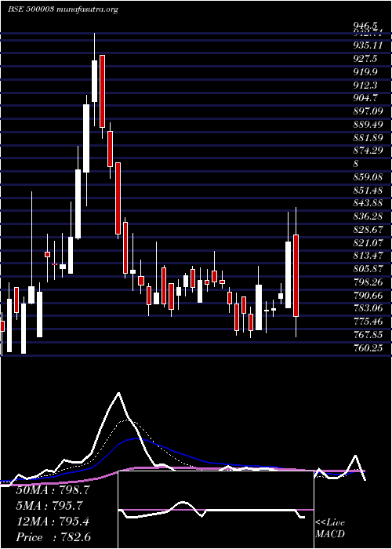Screen dimensions: 392x549
Task: Select the 798.26 price label
Action: (367, 282)
